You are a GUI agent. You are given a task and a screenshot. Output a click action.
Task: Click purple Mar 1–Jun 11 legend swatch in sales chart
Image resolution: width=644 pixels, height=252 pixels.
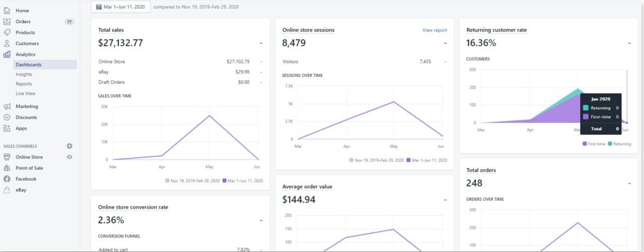coord(224,181)
